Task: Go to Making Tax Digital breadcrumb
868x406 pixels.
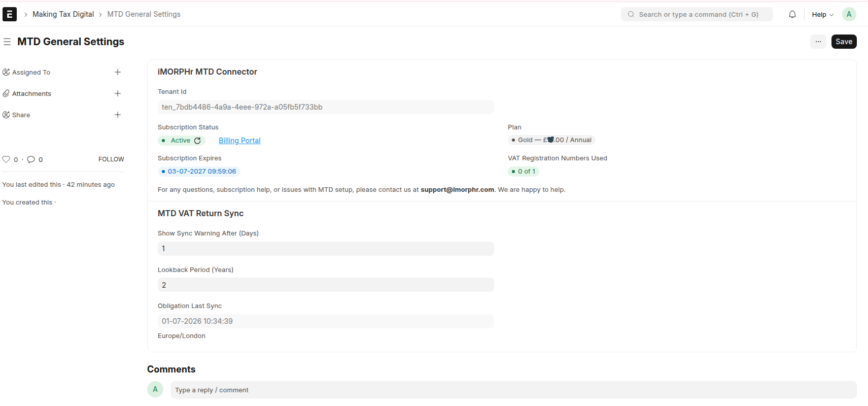Action: pyautogui.click(x=63, y=14)
